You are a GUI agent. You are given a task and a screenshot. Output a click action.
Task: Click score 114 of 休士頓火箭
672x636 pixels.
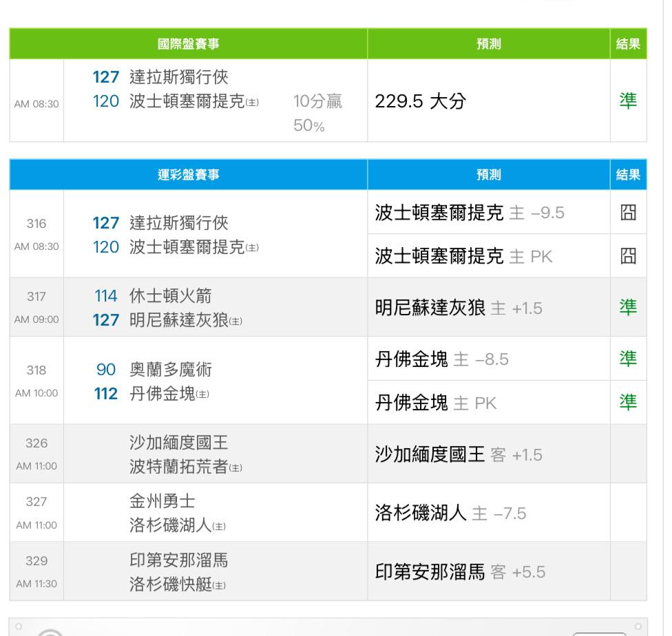pyautogui.click(x=106, y=296)
